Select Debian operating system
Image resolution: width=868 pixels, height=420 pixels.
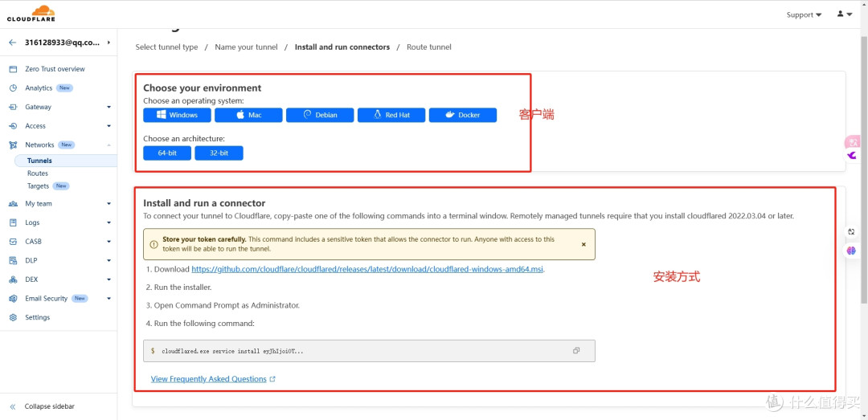coord(320,115)
